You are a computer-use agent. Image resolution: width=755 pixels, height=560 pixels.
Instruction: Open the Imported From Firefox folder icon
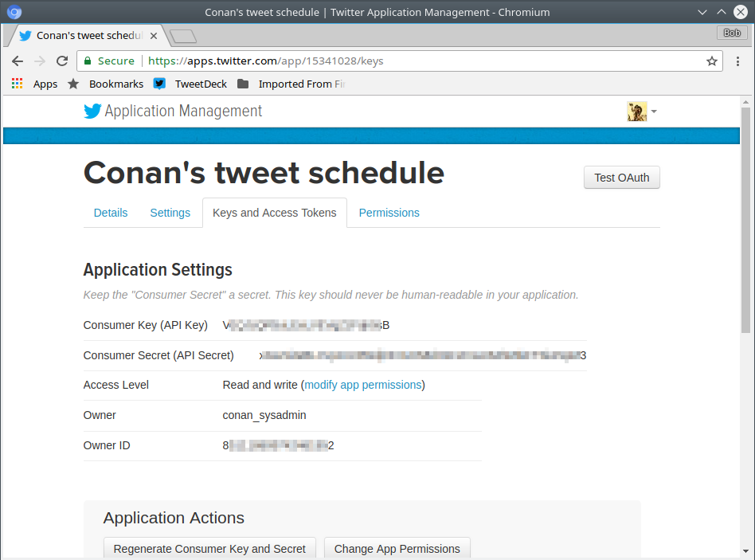243,84
